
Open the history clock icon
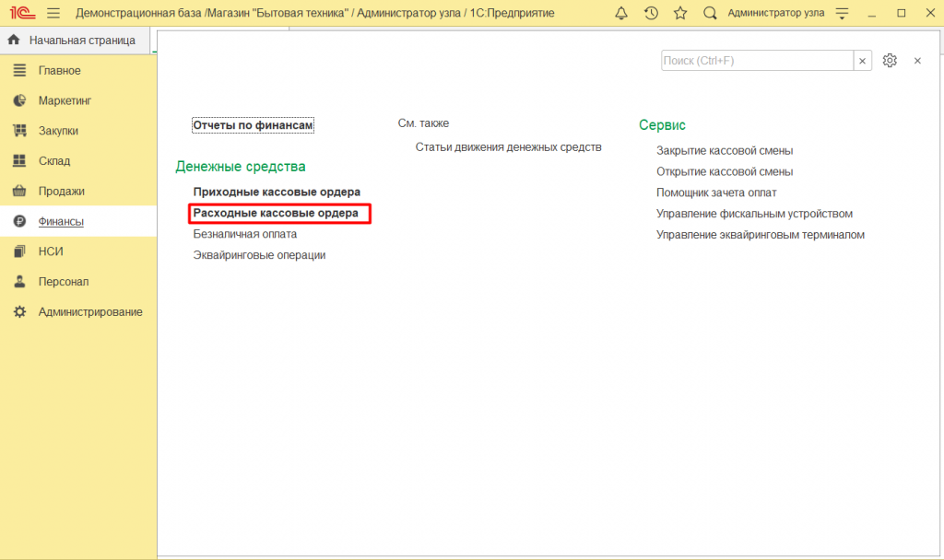(651, 13)
